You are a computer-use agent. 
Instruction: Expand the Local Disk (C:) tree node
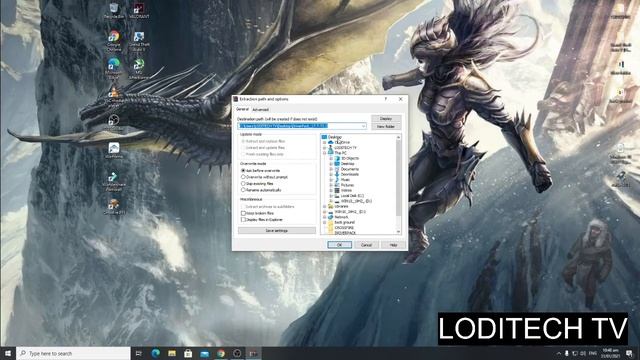[331, 196]
